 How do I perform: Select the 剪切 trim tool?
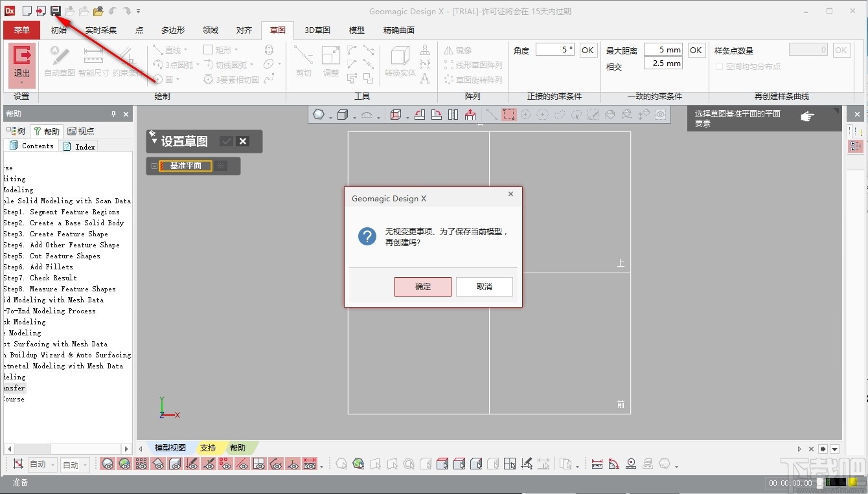point(303,62)
